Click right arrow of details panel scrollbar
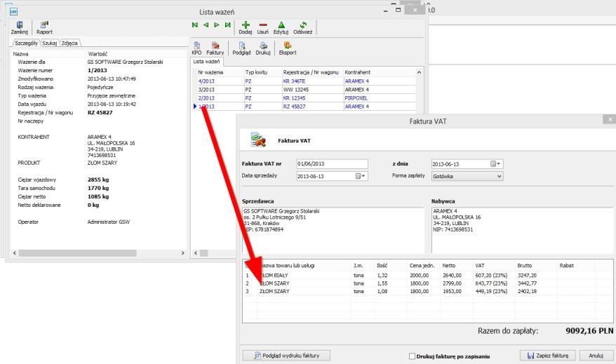Screen dimensions: 616x364 pos(182,253)
